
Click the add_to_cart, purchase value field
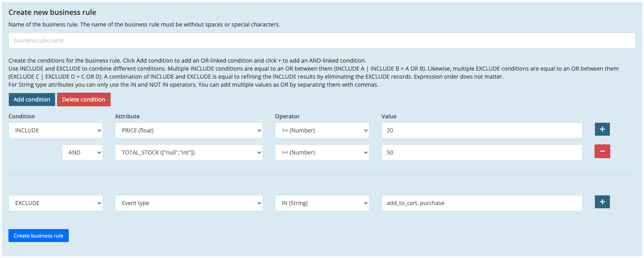pyautogui.click(x=481, y=203)
